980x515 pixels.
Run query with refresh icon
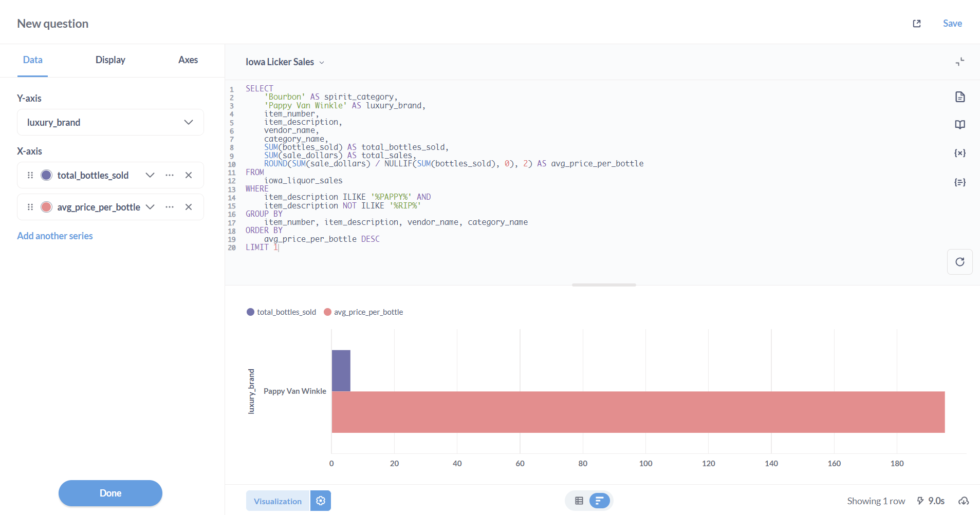[959, 262]
